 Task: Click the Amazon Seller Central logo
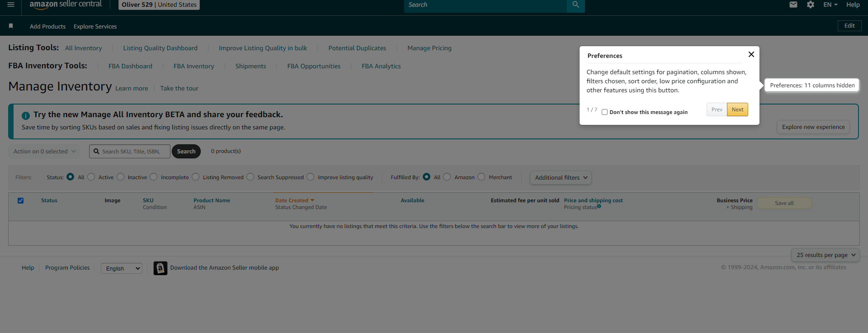pyautogui.click(x=66, y=5)
